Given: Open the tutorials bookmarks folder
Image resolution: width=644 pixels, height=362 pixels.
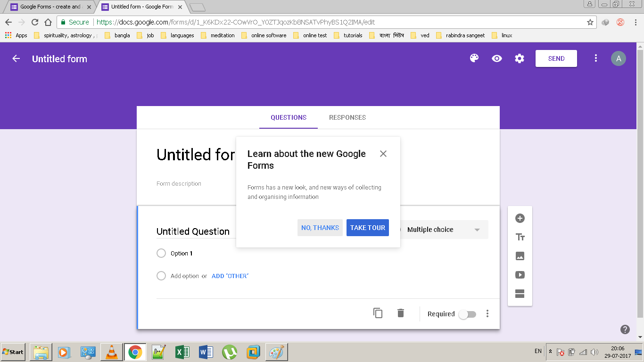Looking at the screenshot, I should tap(348, 35).
